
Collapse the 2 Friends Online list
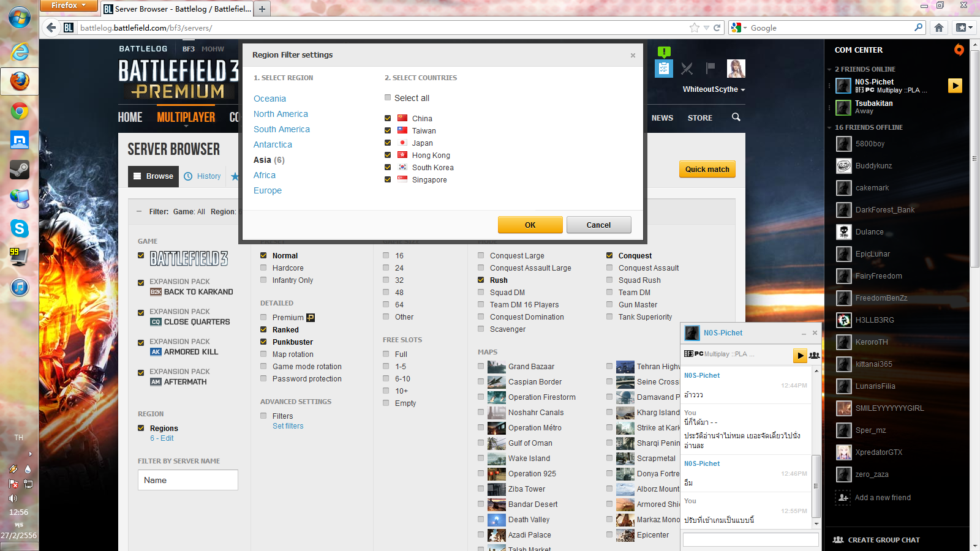[x=829, y=70]
